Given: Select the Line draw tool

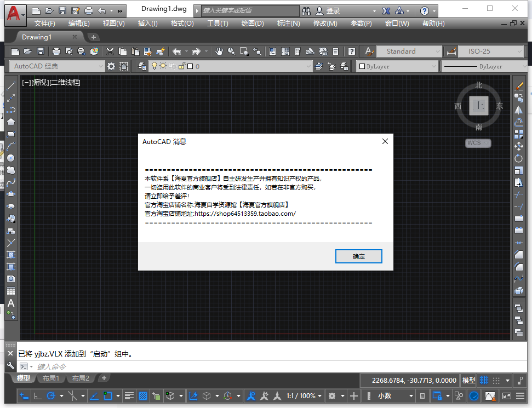Looking at the screenshot, I should click(11, 86).
